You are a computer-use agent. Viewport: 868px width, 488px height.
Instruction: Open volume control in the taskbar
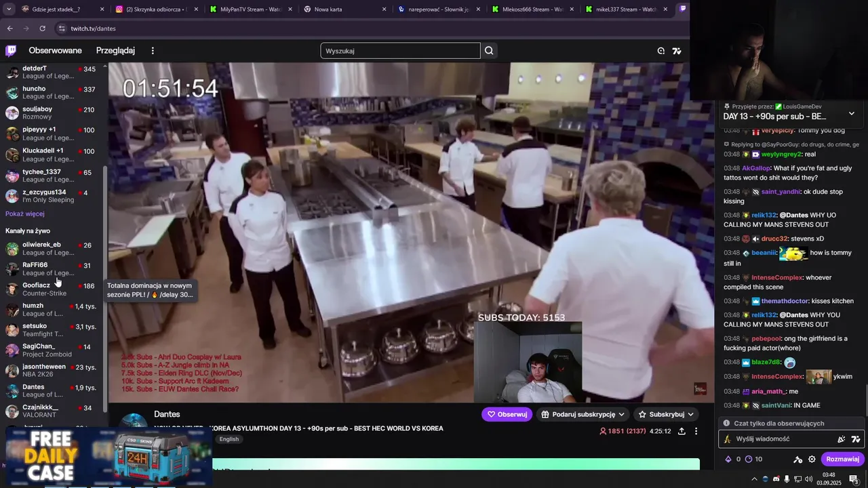coord(808,479)
